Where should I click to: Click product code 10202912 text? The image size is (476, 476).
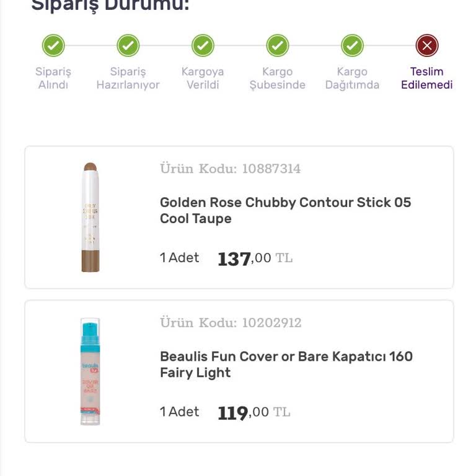231,323
